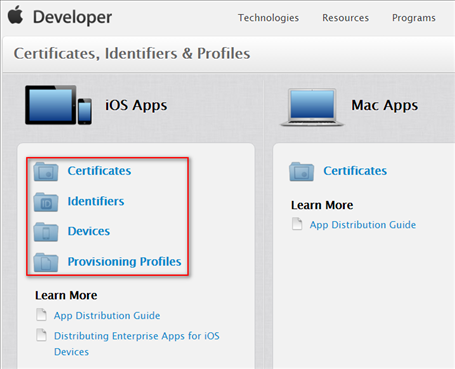The height and width of the screenshot is (369, 455).
Task: Click Learn More heading under iOS Apps
Action: coord(66,295)
